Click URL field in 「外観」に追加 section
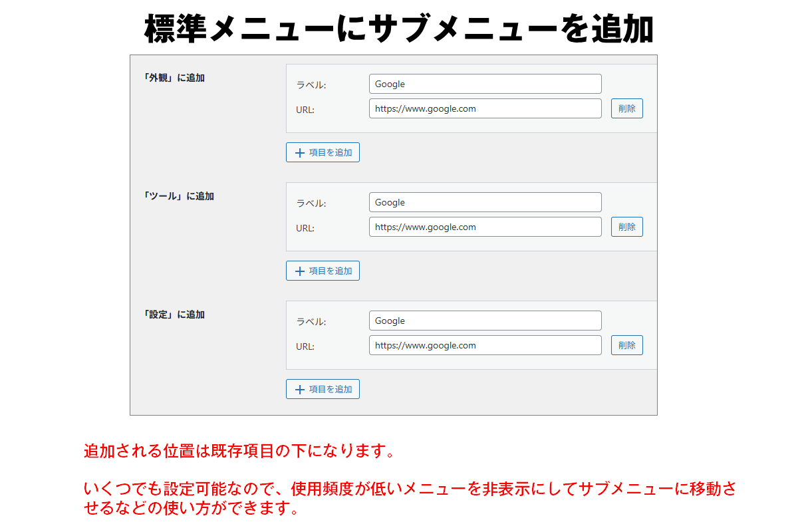The image size is (798, 532). [x=485, y=108]
